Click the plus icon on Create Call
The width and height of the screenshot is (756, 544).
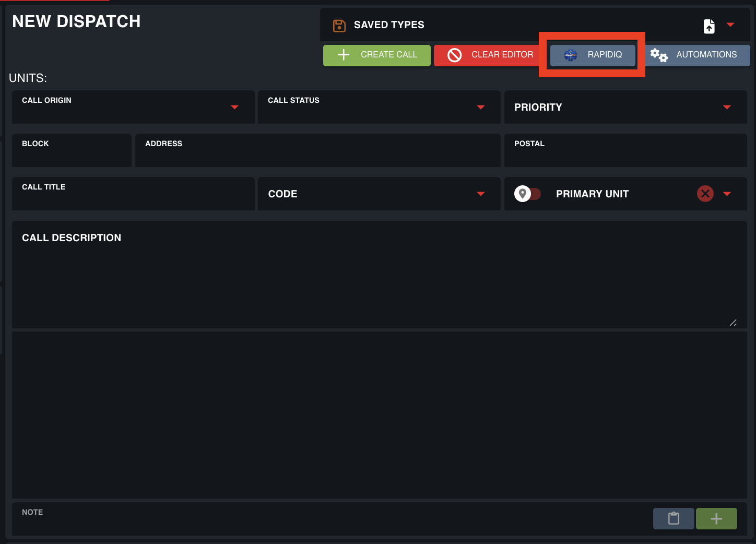coord(344,55)
